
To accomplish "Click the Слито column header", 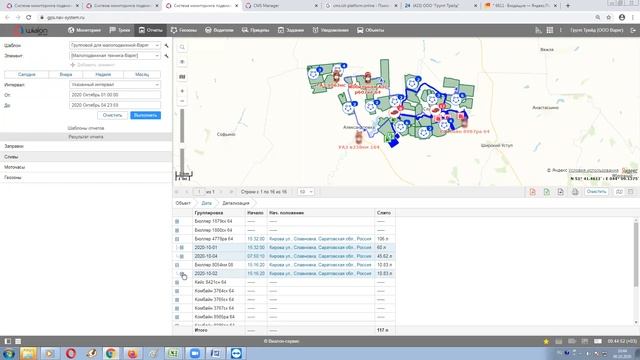I will (x=384, y=213).
